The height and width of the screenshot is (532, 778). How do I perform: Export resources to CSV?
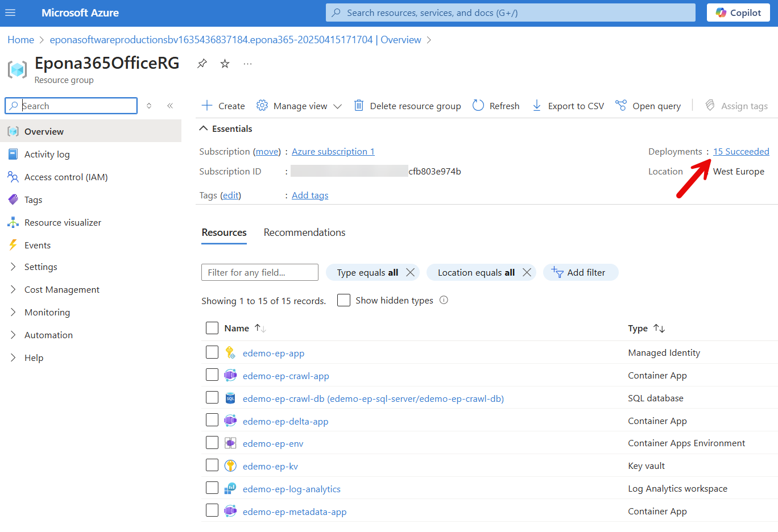point(568,106)
